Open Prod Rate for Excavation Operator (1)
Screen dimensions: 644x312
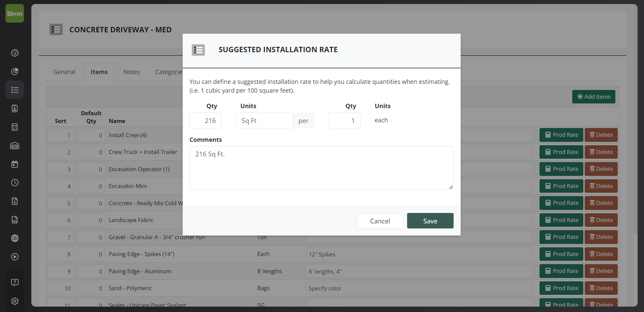[x=561, y=169]
